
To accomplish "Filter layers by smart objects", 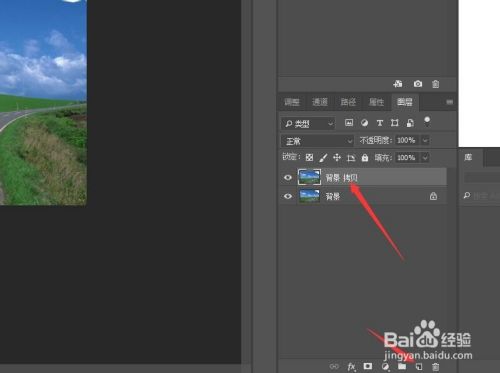I will point(410,123).
